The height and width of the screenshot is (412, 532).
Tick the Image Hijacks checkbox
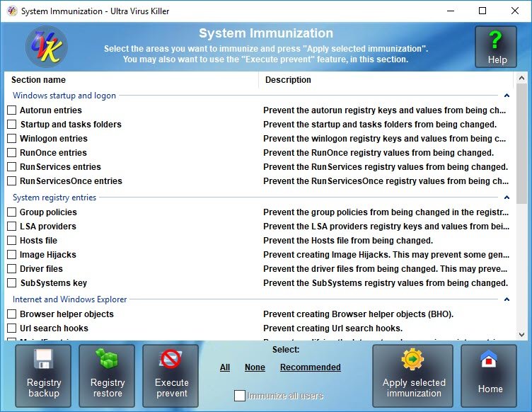12,255
